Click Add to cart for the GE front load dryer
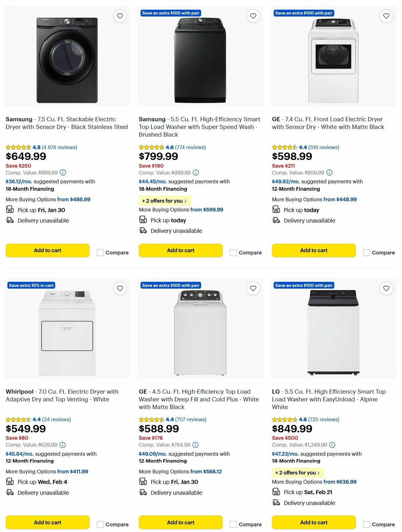The image size is (402, 532). tap(313, 250)
